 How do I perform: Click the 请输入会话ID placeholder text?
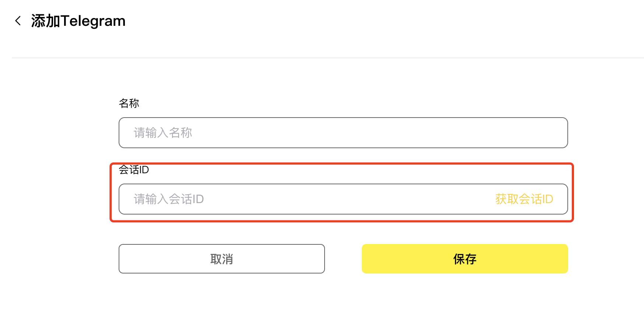[x=169, y=199]
